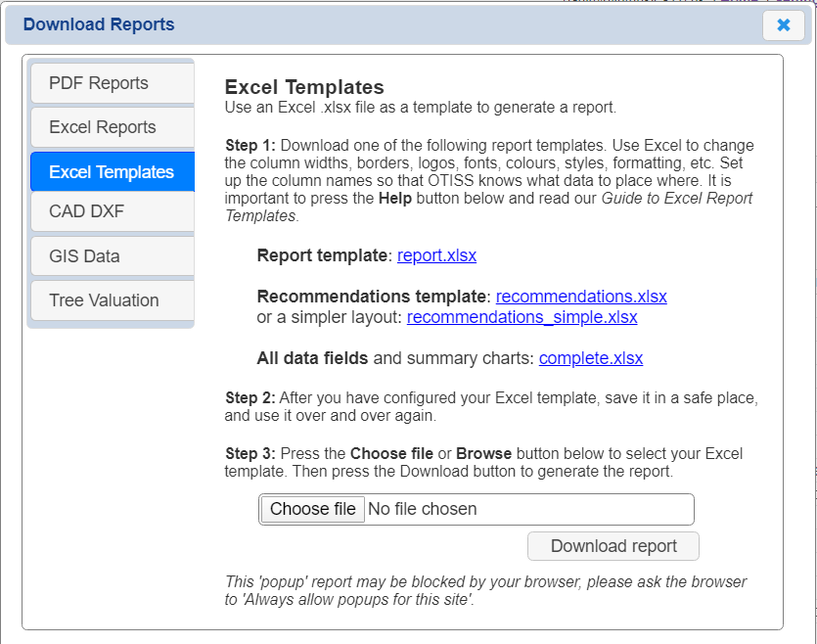
Task: View the GIS Data download section
Action: point(111,255)
